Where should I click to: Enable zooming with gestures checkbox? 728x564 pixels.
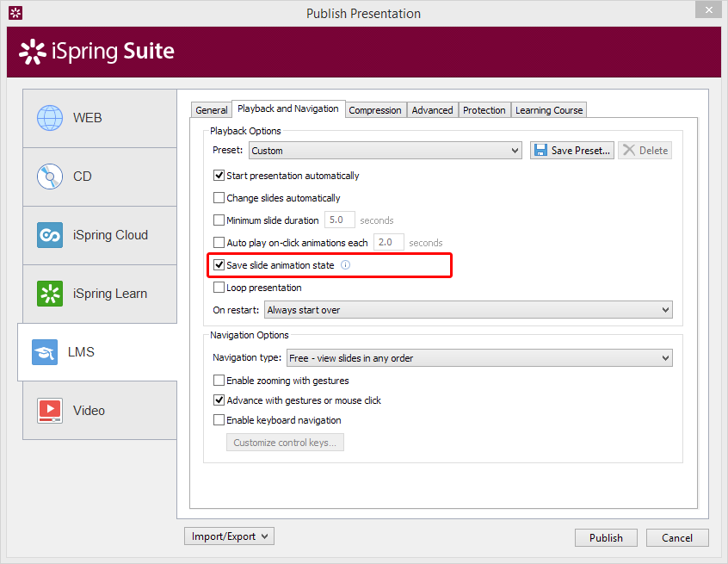coord(219,381)
